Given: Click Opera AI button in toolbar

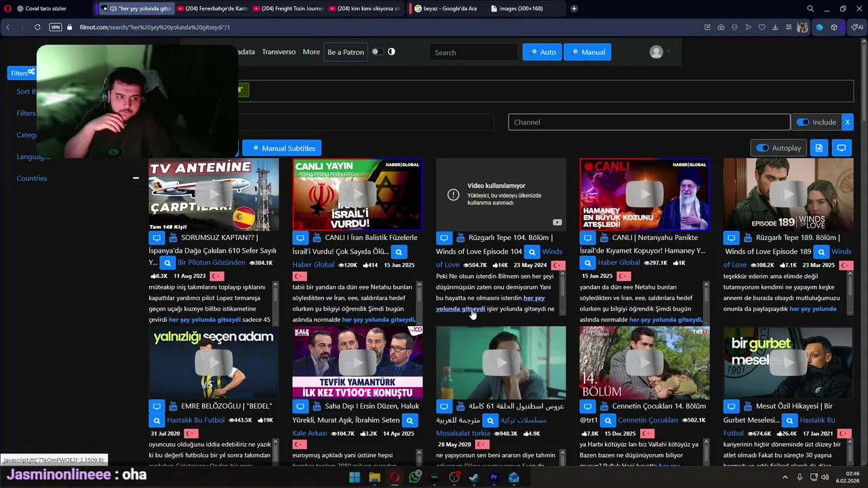Looking at the screenshot, I should coord(859,27).
